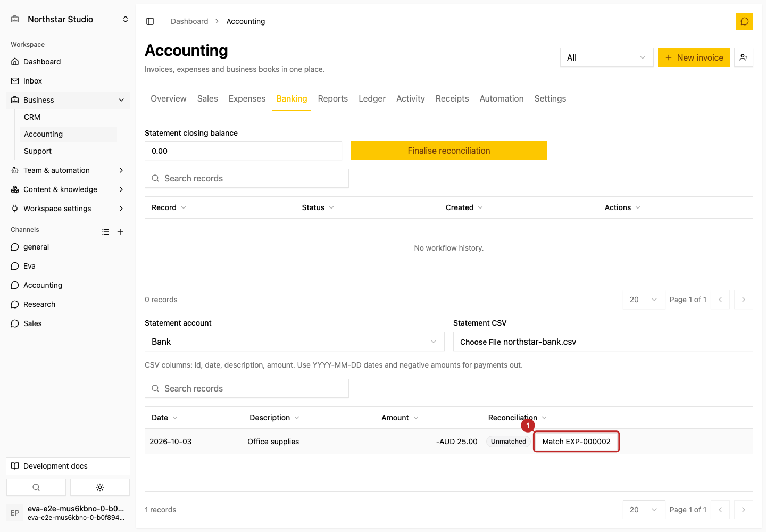Open the Inbox sidebar item
The image size is (766, 532).
pyautogui.click(x=68, y=81)
